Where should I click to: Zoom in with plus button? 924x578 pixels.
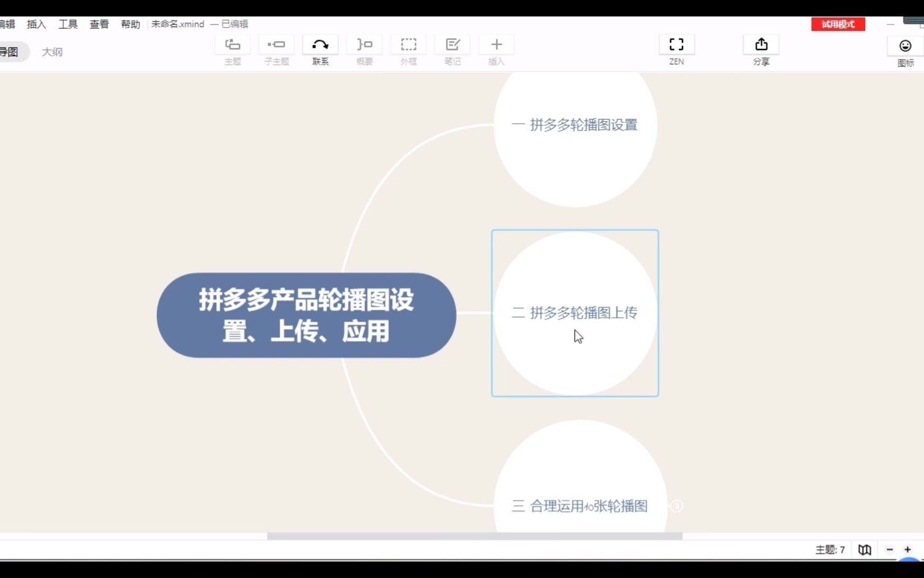click(x=908, y=550)
